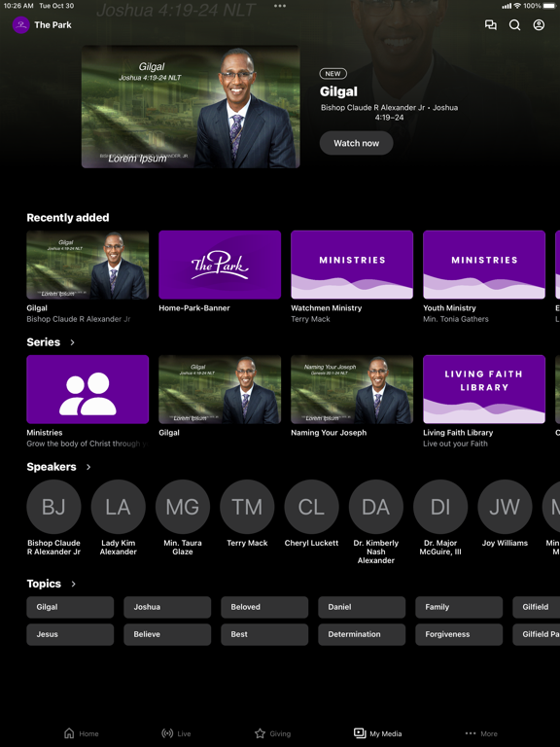Expand the Topics section chevron
This screenshot has width=560, height=747.
(x=73, y=584)
